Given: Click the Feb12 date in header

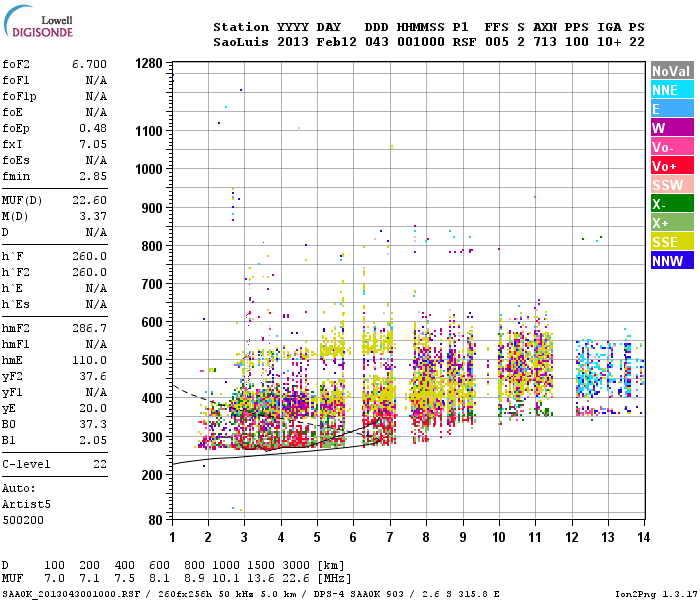Looking at the screenshot, I should click(337, 42).
